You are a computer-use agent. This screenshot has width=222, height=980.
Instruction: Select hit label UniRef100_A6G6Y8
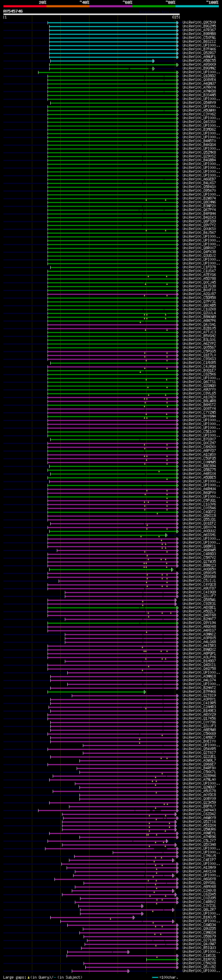(x=199, y=879)
